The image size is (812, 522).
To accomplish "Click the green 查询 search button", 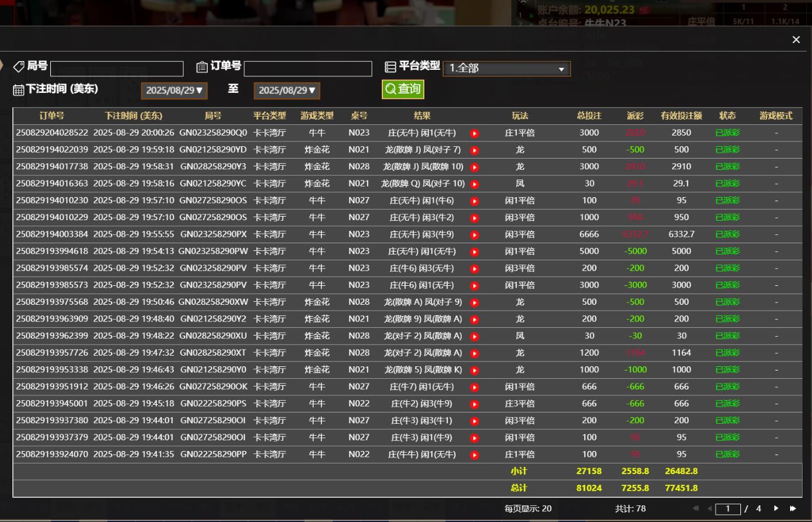I will (402, 89).
